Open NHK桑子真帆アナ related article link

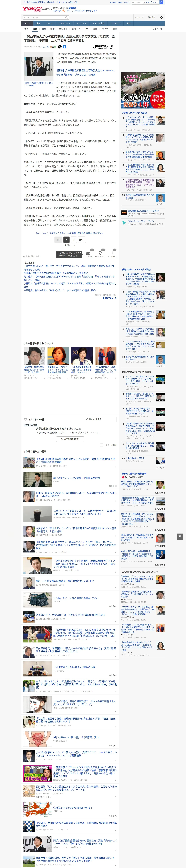pos(56,273)
